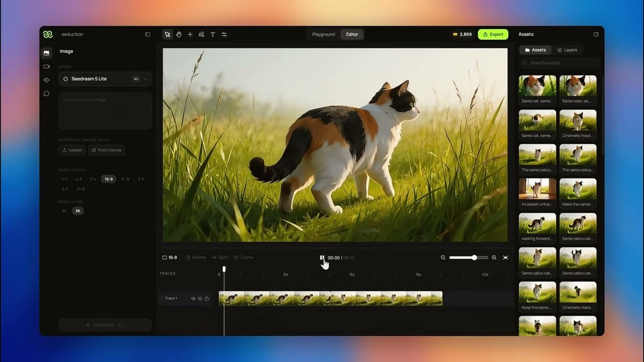
Task: Click the Clone clip button
Action: tap(244, 257)
